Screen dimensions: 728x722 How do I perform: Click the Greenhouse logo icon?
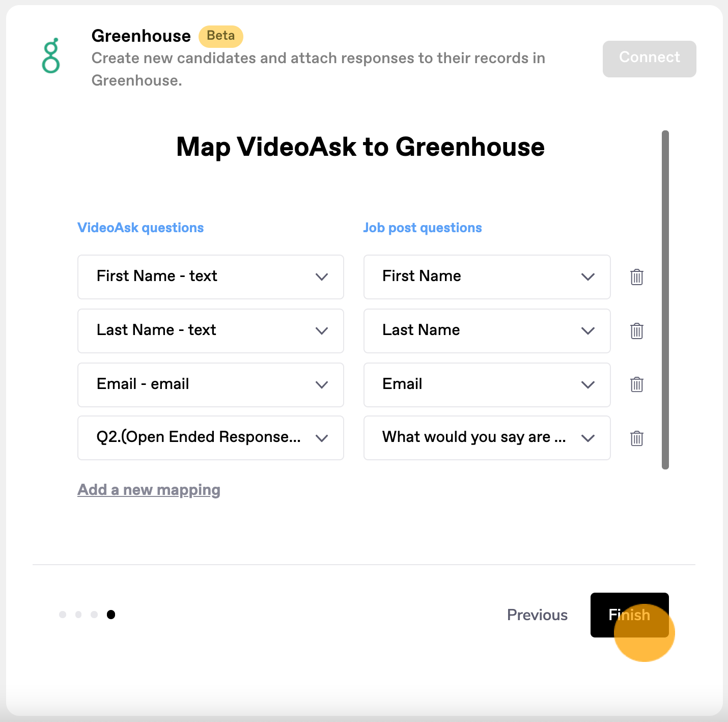point(51,55)
